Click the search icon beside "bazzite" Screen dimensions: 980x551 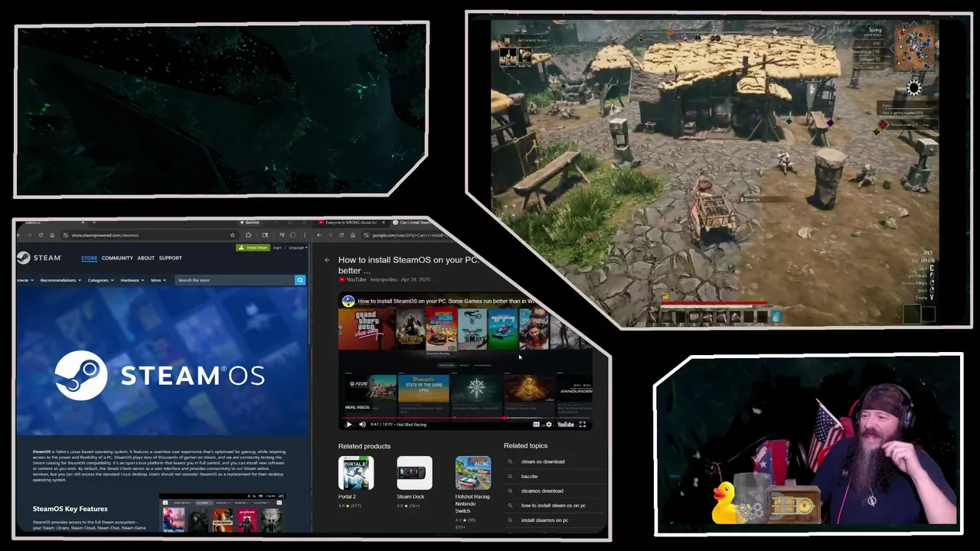(x=510, y=476)
